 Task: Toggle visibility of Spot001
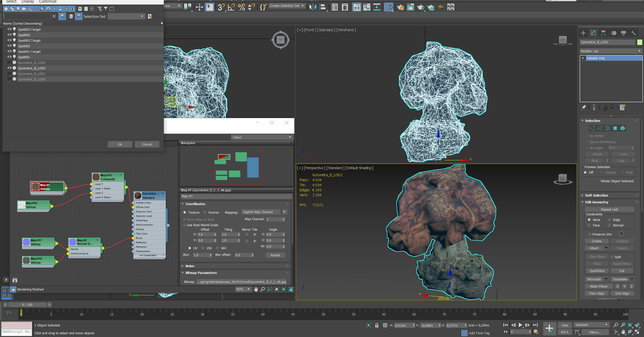click(x=10, y=57)
